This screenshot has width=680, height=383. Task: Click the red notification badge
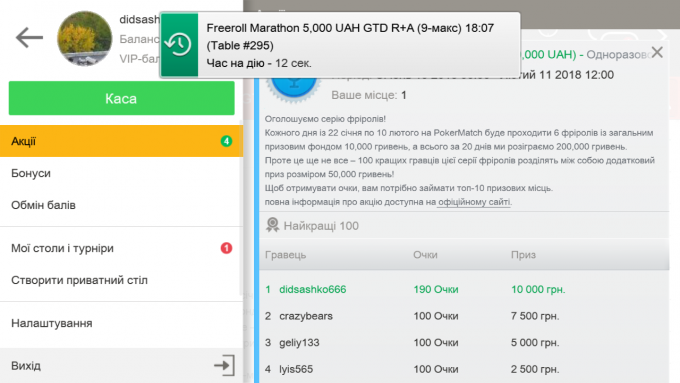[x=226, y=248]
